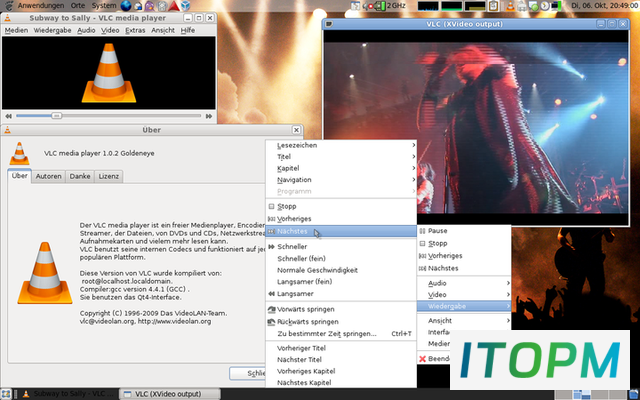Click the VLC video output playing area
640x400 pixels.
(x=476, y=127)
